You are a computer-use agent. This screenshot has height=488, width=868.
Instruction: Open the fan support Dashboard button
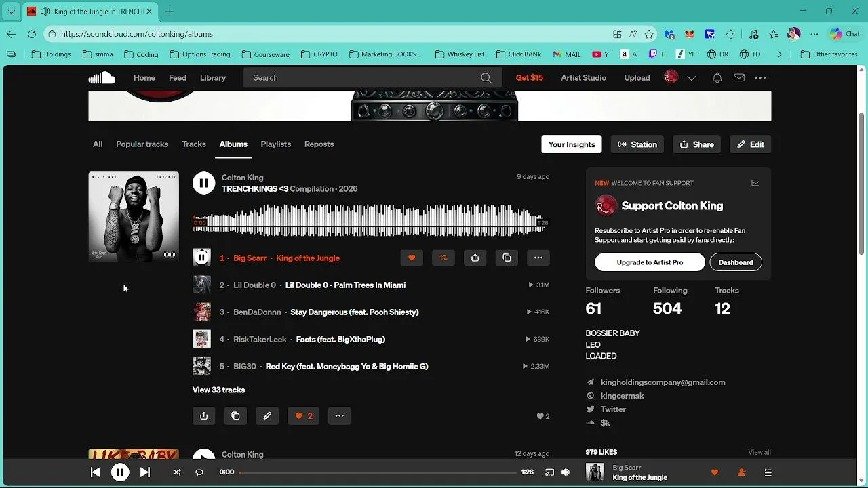point(736,262)
